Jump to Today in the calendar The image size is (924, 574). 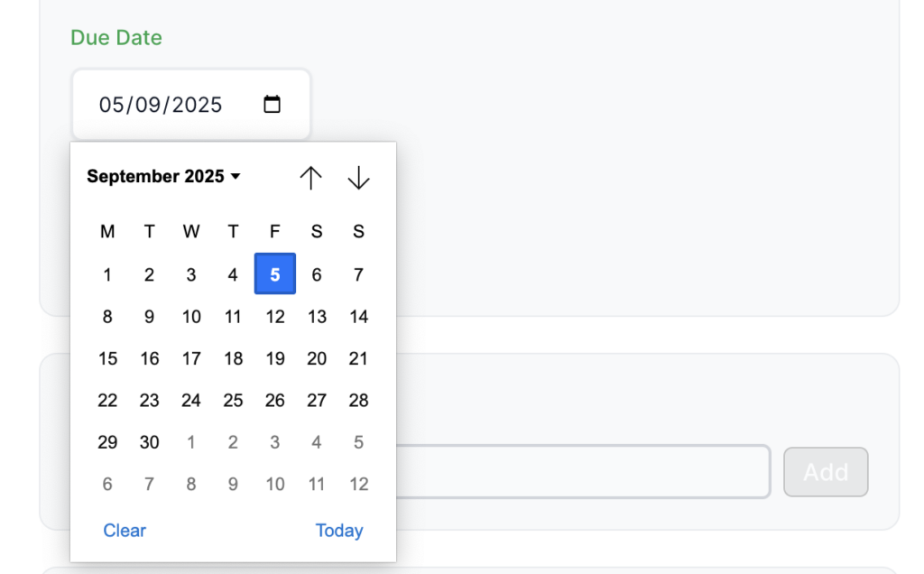point(338,531)
